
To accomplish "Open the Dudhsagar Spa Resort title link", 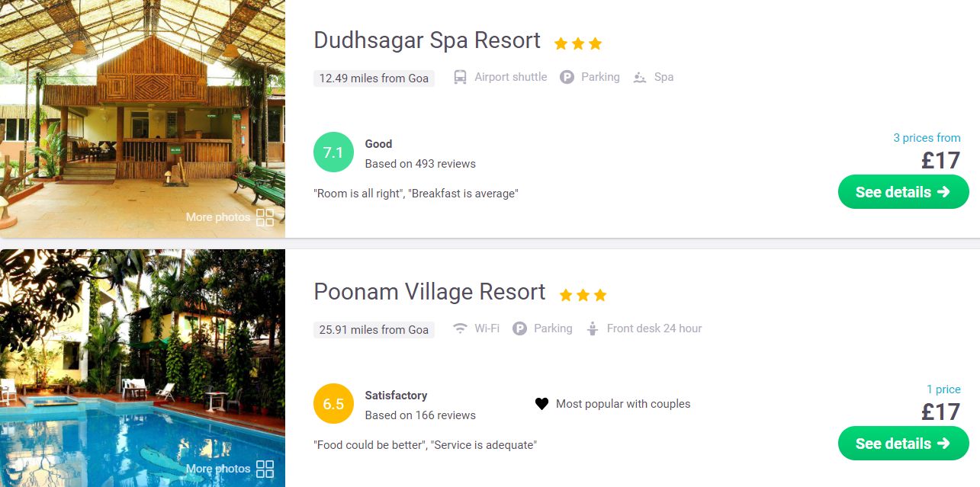I will [427, 40].
